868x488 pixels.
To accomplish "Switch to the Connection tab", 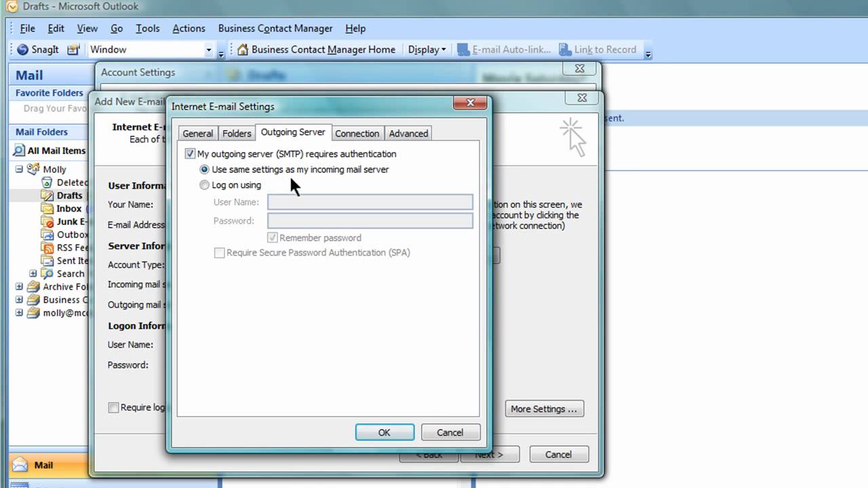I will click(x=357, y=134).
